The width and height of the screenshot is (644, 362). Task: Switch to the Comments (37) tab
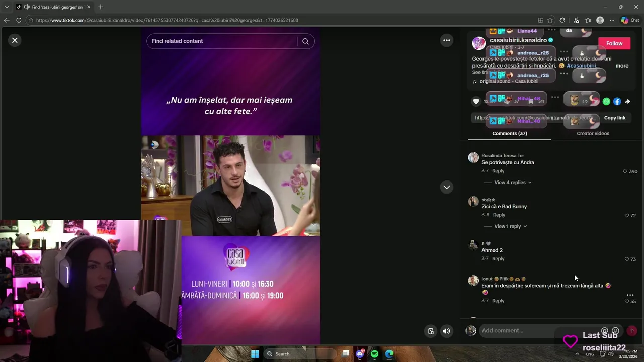[x=510, y=133]
